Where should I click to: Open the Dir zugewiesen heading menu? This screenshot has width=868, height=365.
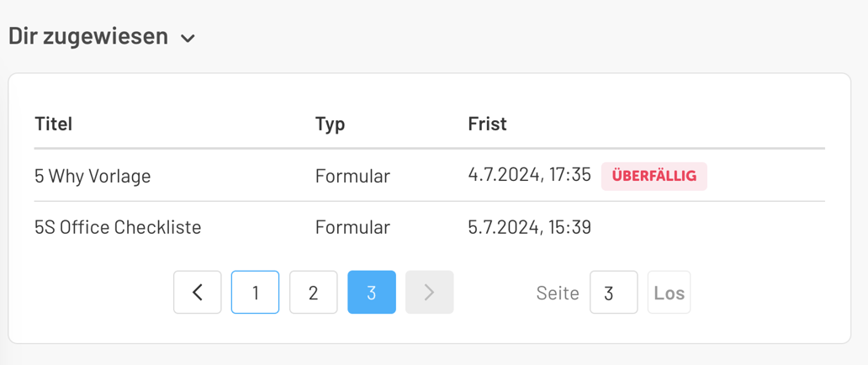pos(88,36)
